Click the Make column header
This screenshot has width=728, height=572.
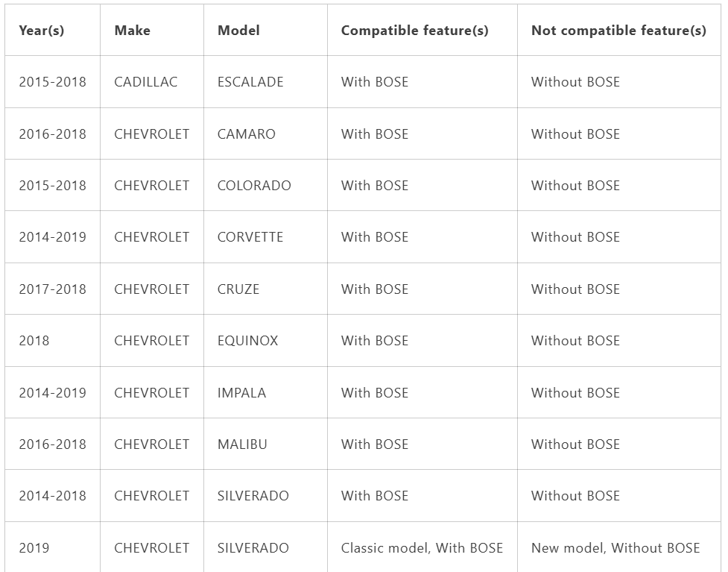133,31
